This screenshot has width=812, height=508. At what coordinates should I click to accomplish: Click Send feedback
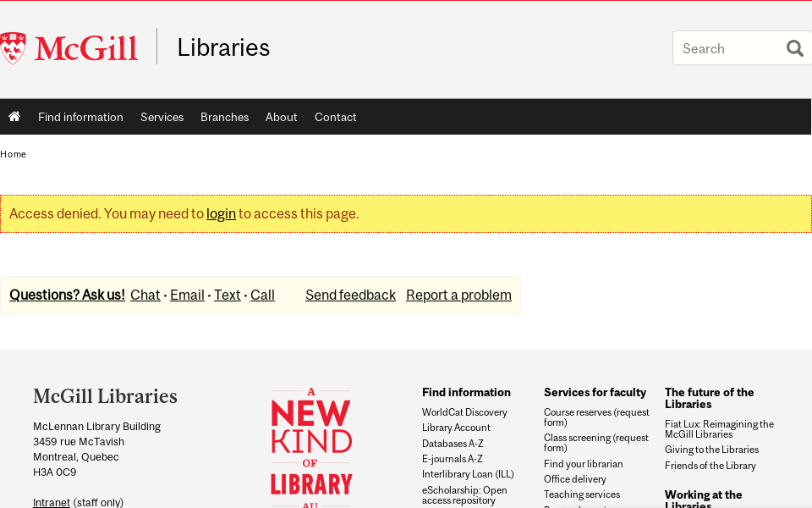click(x=350, y=295)
